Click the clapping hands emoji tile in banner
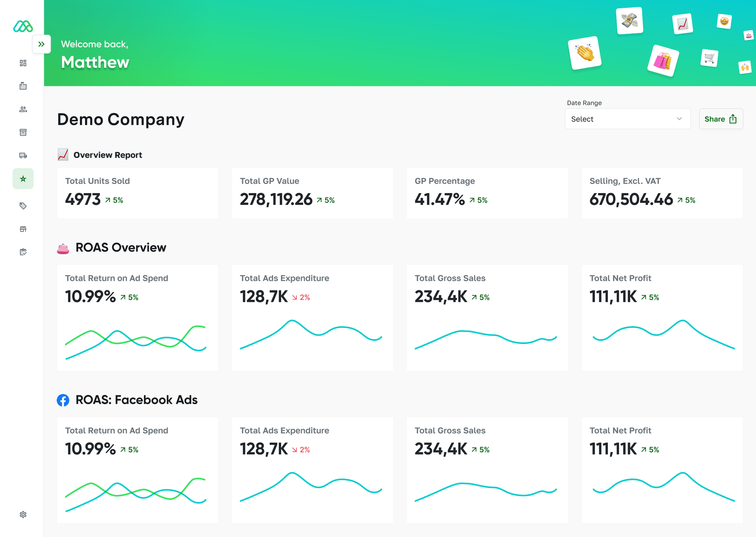756x537 pixels. pyautogui.click(x=585, y=53)
